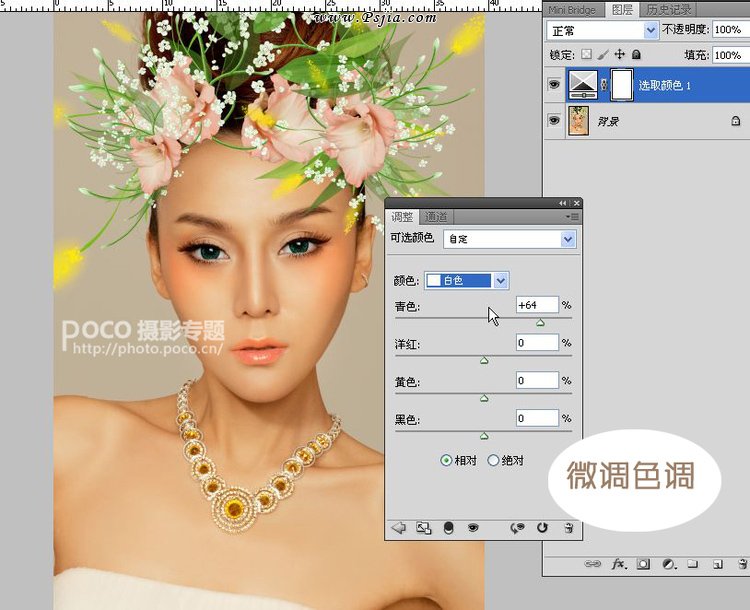
Task: Toggle lock transparent pixels icon
Action: click(x=586, y=54)
